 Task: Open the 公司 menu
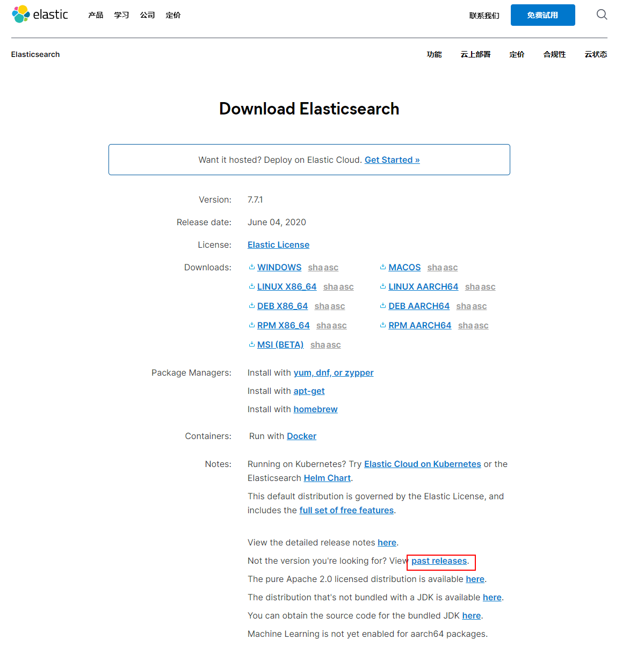[x=147, y=15]
